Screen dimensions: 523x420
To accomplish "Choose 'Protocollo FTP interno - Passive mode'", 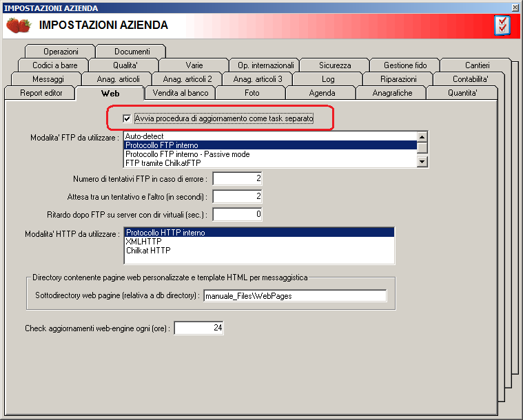I will (x=270, y=154).
